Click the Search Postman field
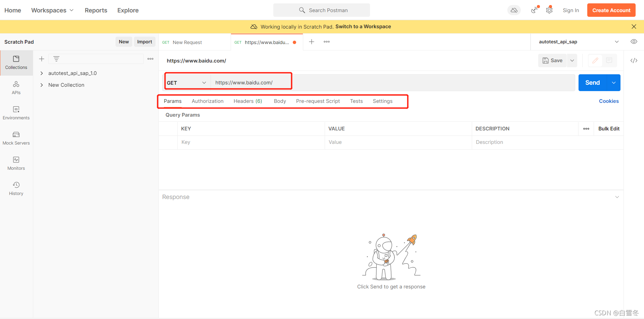644x319 pixels. [x=322, y=10]
